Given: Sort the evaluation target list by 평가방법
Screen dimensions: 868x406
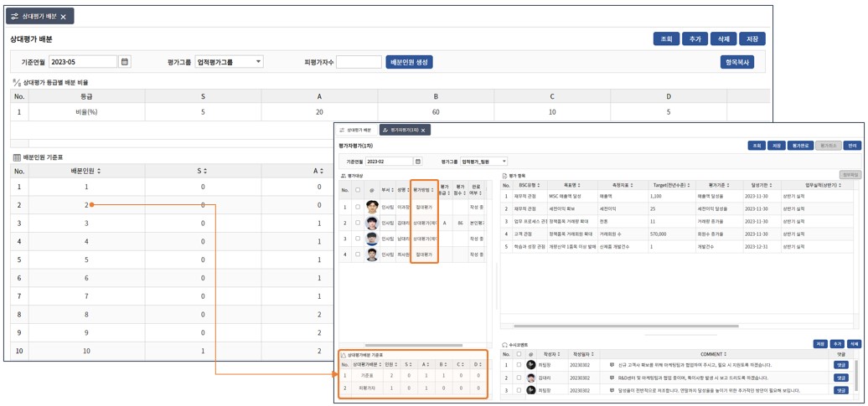Looking at the screenshot, I should (x=433, y=190).
